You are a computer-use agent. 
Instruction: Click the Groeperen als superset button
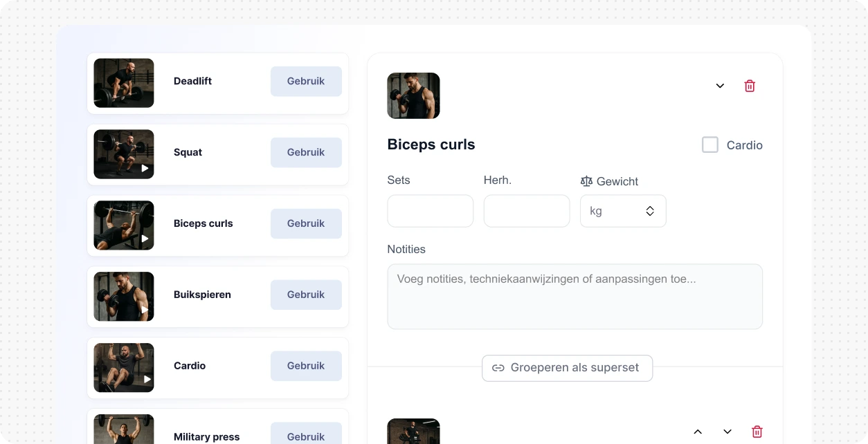tap(567, 368)
